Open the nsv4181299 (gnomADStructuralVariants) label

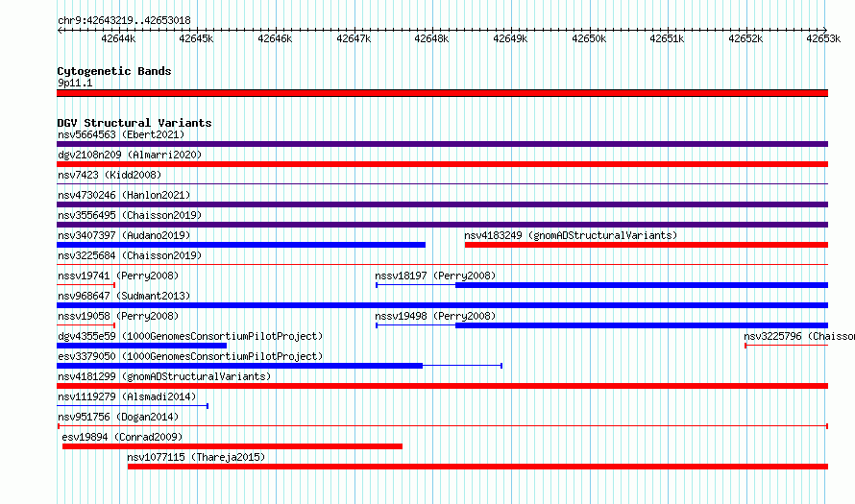click(164, 376)
